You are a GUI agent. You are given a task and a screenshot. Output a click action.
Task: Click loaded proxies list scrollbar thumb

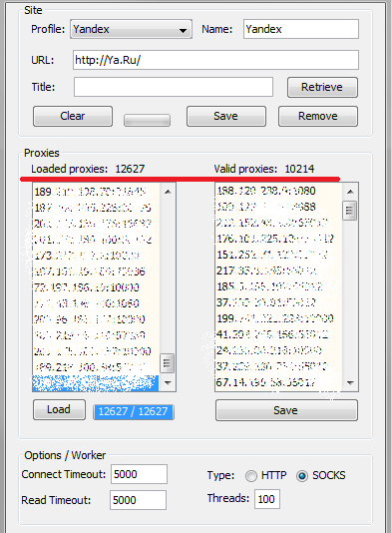tap(167, 363)
